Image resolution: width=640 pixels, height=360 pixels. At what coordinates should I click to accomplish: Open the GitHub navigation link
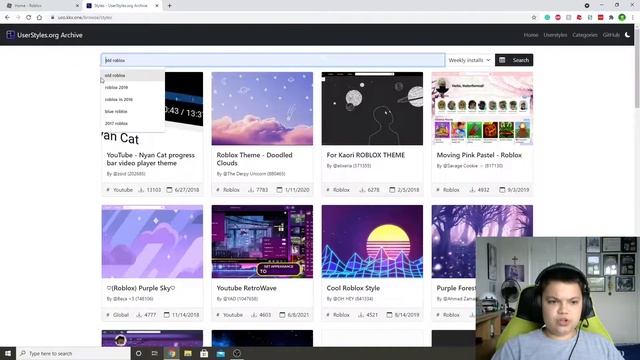[x=611, y=35]
